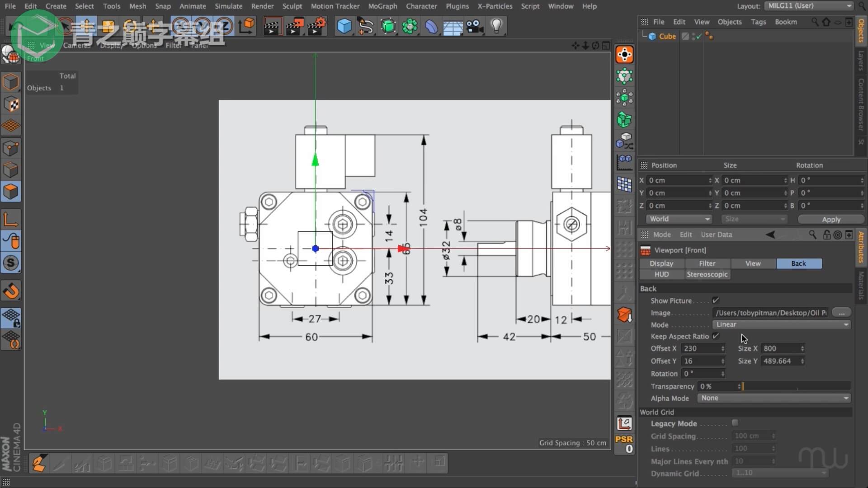Viewport: 868px width, 488px height.
Task: Open the MoGraph menu
Action: pyautogui.click(x=382, y=6)
